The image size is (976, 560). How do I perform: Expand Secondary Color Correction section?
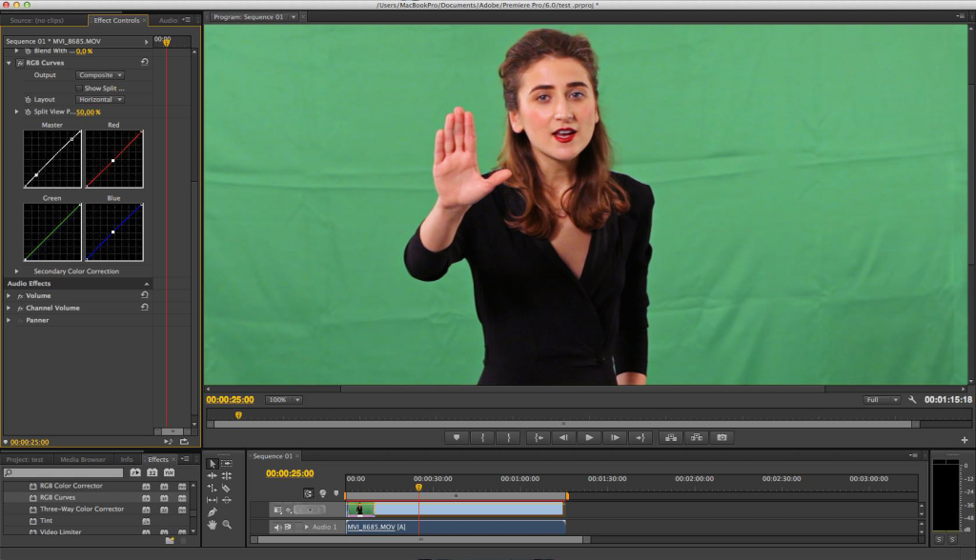(x=16, y=271)
